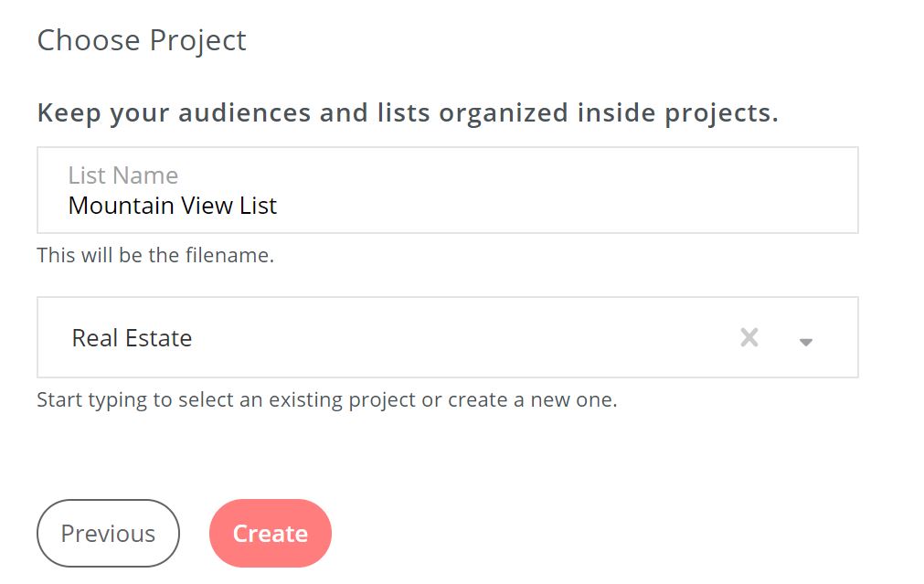
Task: Show project options via the caret icon
Action: (x=805, y=341)
